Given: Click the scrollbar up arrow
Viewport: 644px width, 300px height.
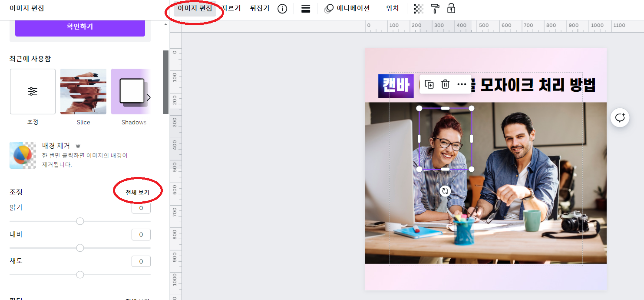Looking at the screenshot, I should [165, 24].
